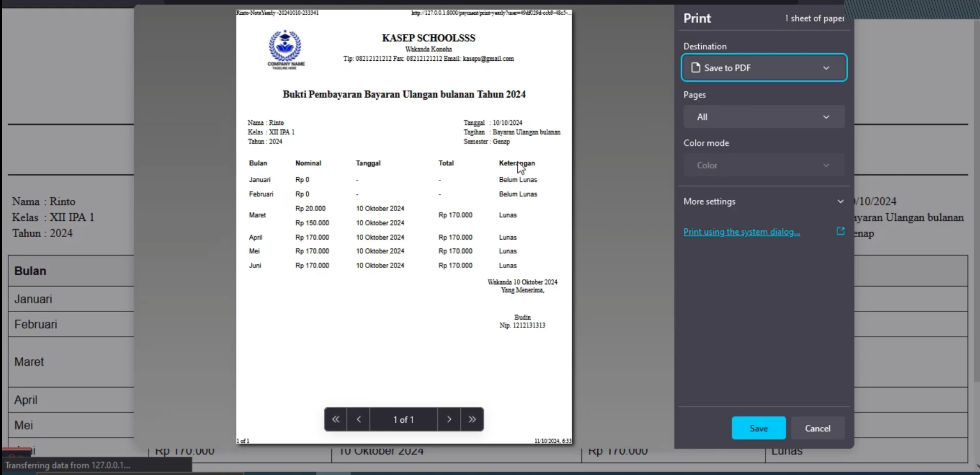Click Belum Lunas status in Januari row
980x475 pixels.
click(x=518, y=179)
